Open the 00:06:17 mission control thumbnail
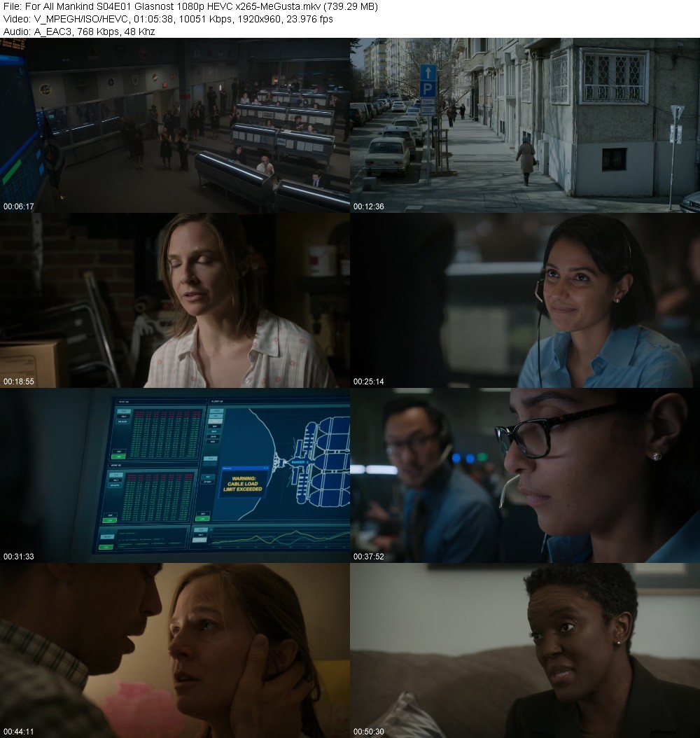This screenshot has width=700, height=738. click(175, 125)
